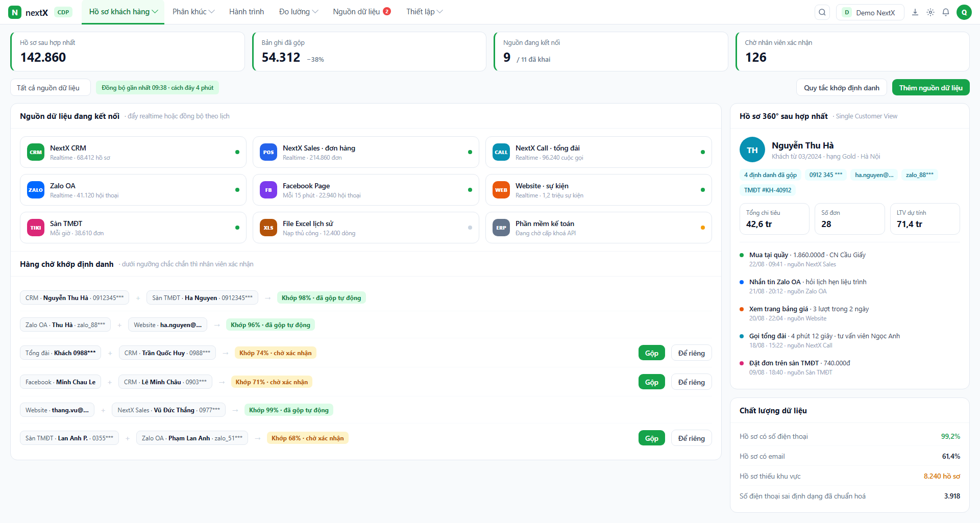Open the Chờ nhân viên xác nhận card

coord(852,52)
